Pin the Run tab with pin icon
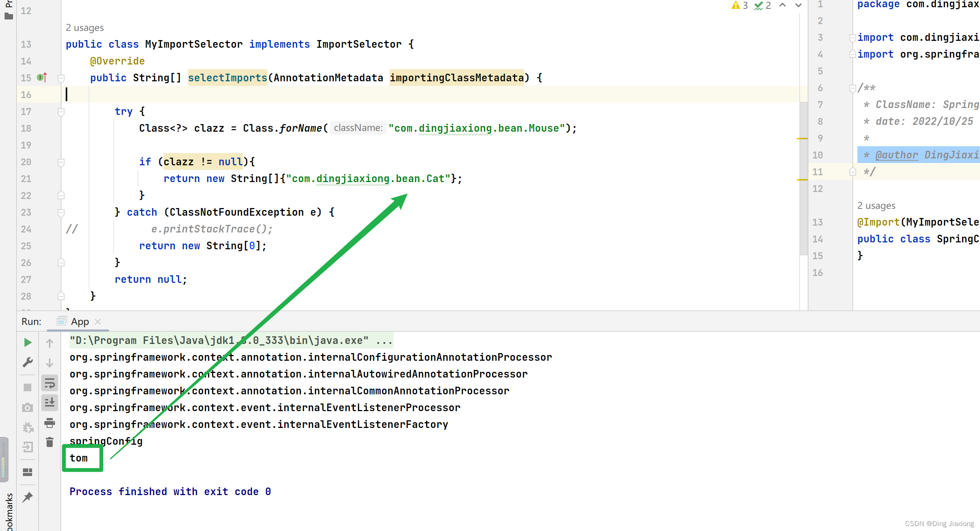980x531 pixels. pos(28,497)
